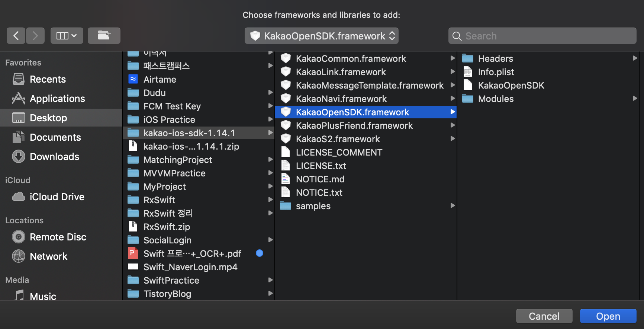This screenshot has width=644, height=329.
Task: Click the KakaoNavi.framework shield icon
Action: click(x=286, y=98)
